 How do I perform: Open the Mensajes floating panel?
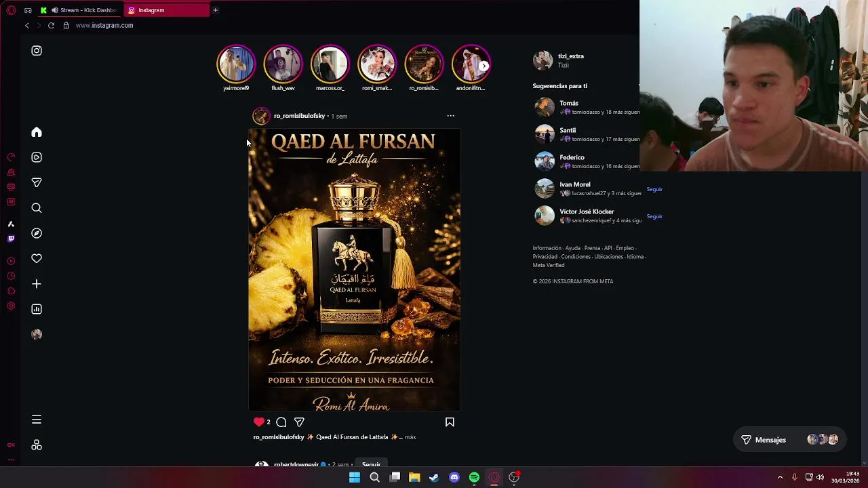point(789,440)
